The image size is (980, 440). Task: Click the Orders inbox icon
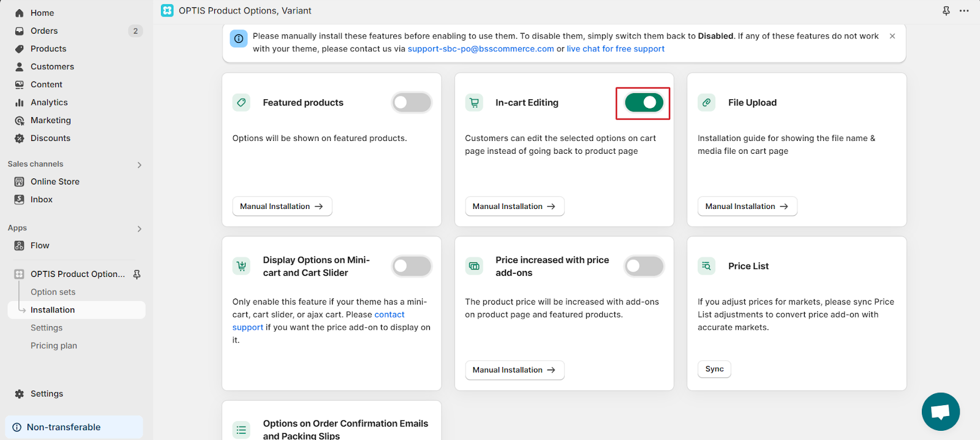20,31
